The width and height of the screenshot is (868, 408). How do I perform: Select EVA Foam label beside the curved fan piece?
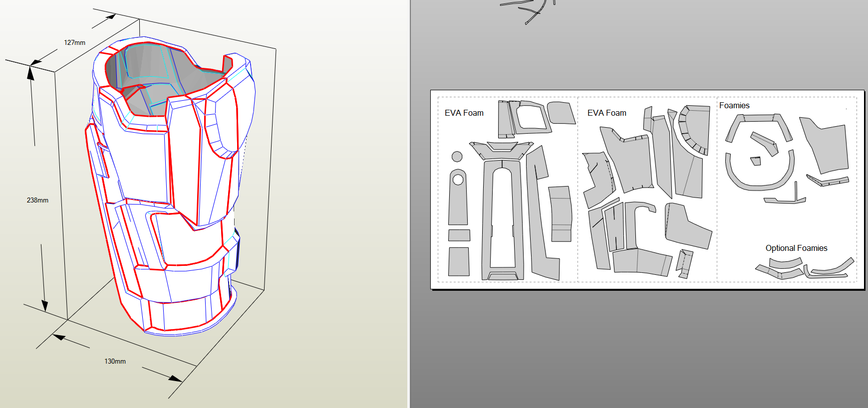[606, 113]
